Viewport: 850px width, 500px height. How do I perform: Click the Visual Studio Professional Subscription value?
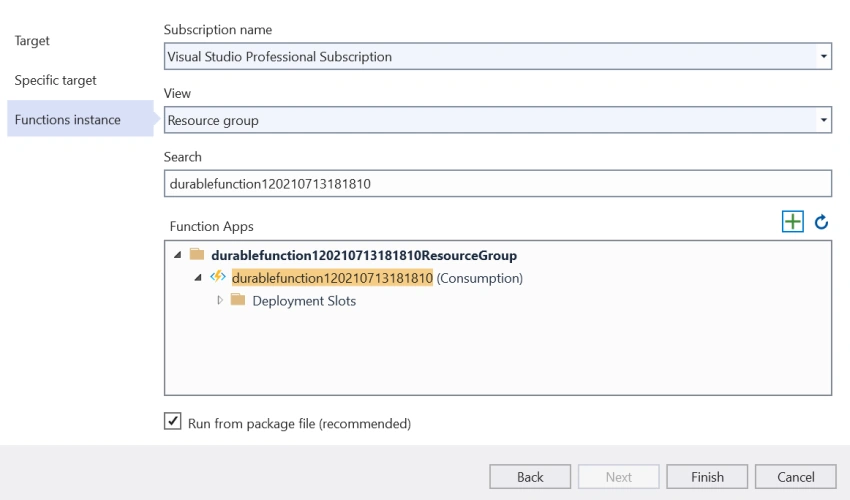click(279, 56)
